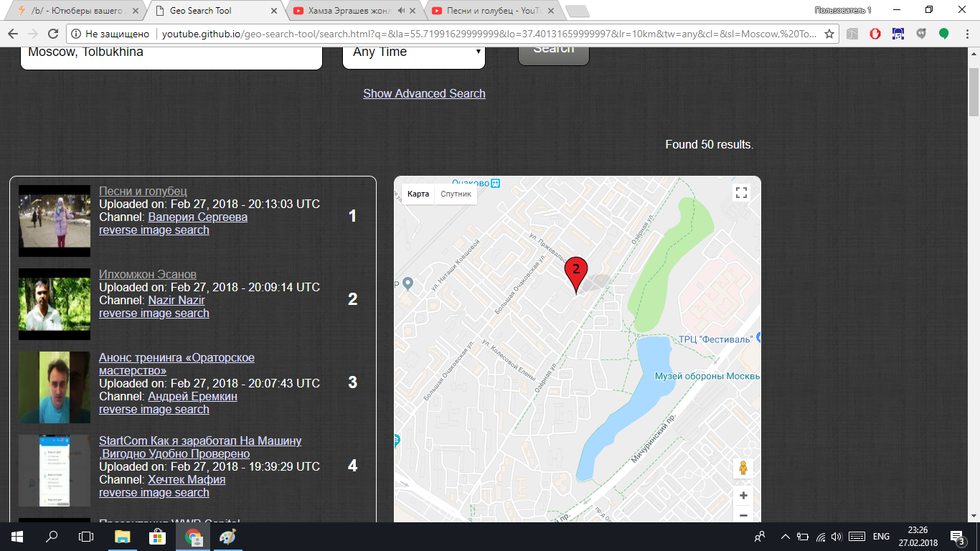
Task: Open Action Center notifications icon
Action: 957,537
